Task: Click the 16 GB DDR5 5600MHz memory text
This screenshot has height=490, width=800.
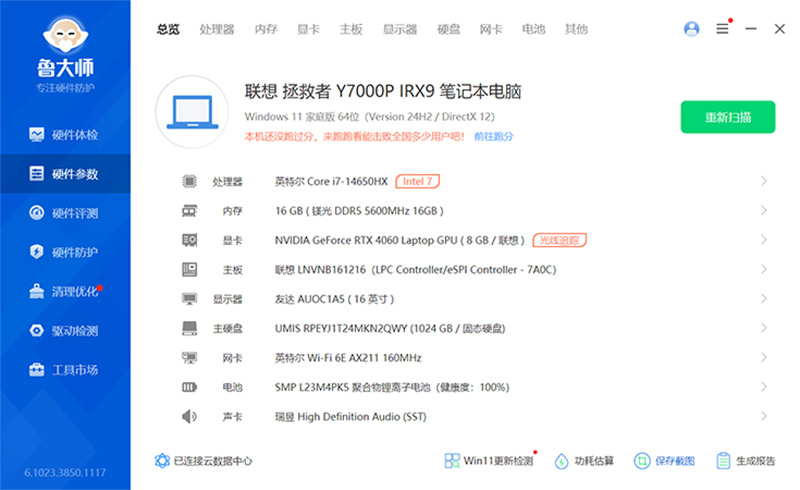Action: click(359, 211)
